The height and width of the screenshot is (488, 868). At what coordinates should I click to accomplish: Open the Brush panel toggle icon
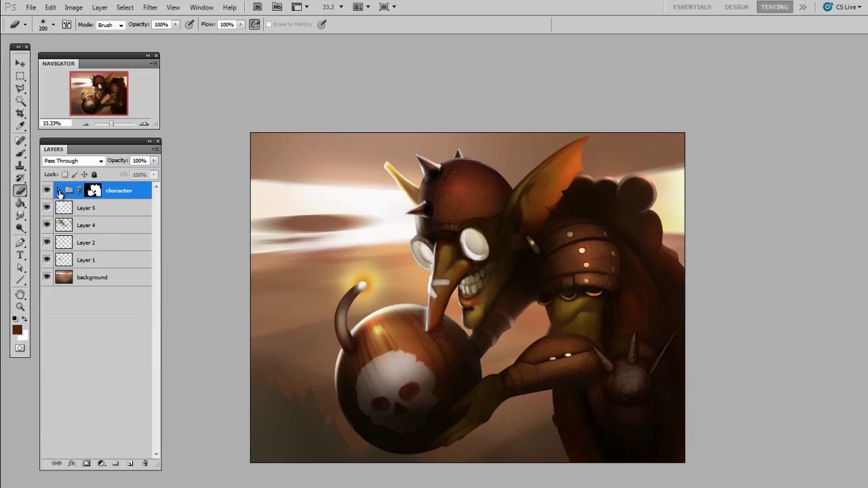66,24
